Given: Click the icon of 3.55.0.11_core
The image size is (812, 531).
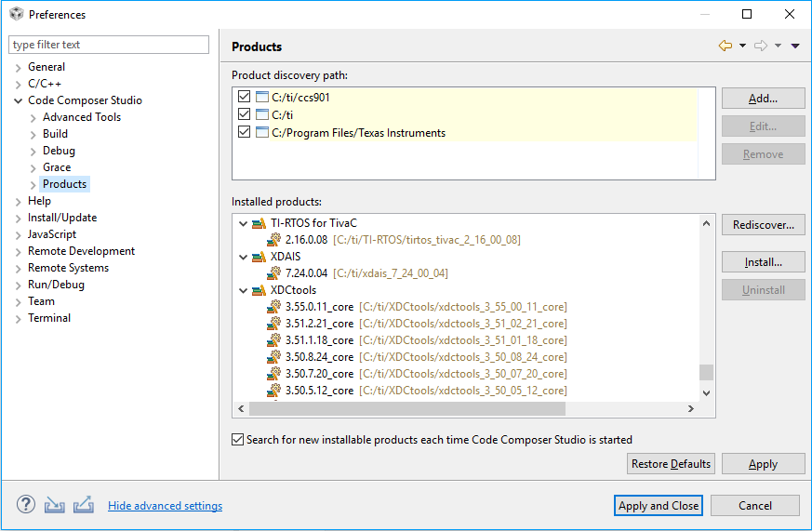Looking at the screenshot, I should pyautogui.click(x=274, y=307).
